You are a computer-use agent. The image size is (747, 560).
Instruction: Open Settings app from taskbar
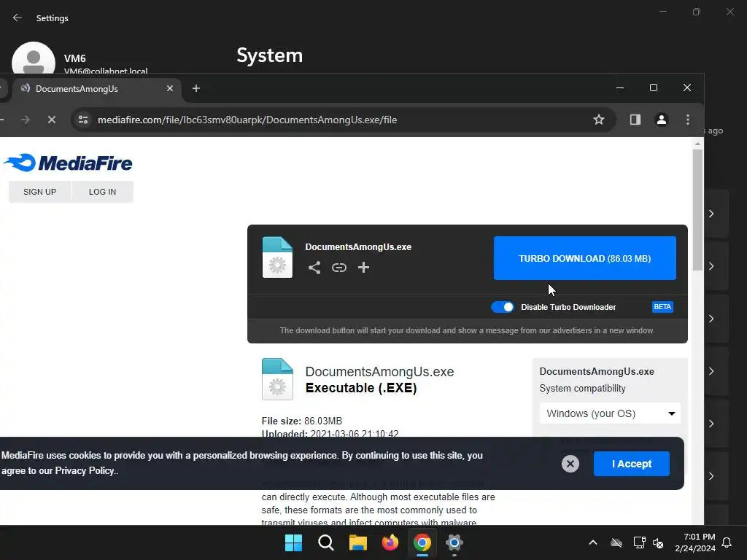pyautogui.click(x=454, y=542)
